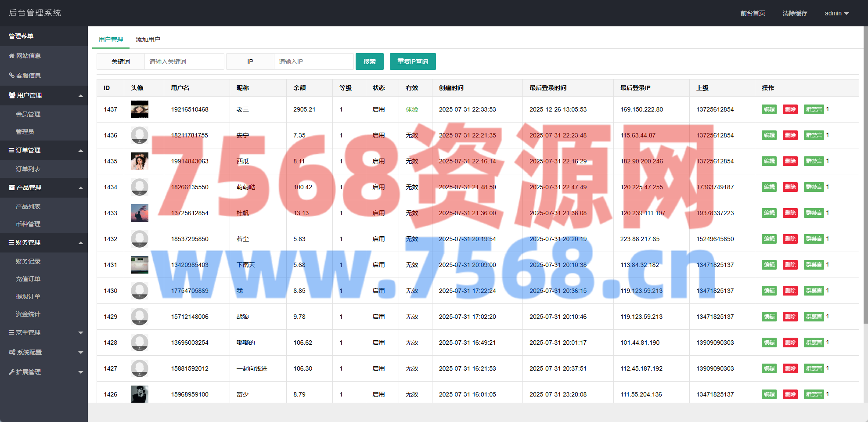Click the gears icon next to 系统配置
Screen dimensions: 868x422
(x=12, y=352)
